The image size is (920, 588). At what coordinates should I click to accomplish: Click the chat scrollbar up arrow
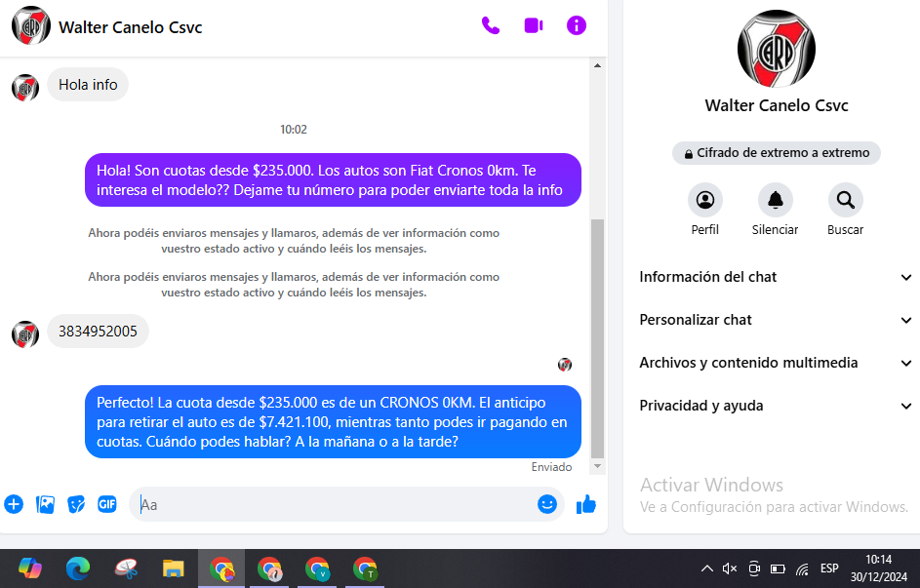[x=597, y=65]
